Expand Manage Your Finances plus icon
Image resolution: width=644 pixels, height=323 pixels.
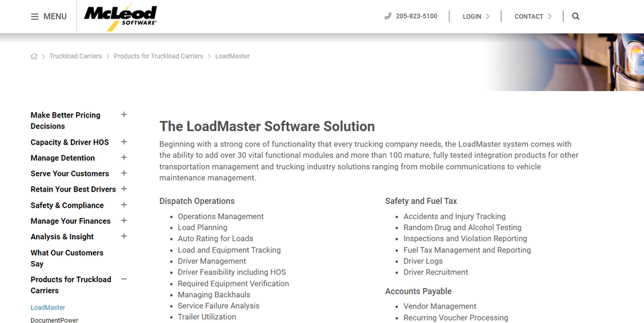pos(124,220)
